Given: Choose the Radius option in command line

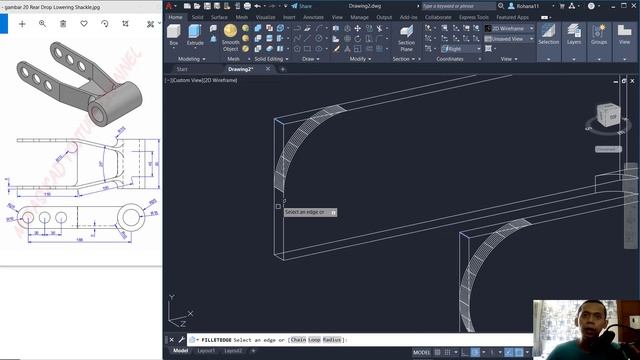Looking at the screenshot, I should coord(332,340).
